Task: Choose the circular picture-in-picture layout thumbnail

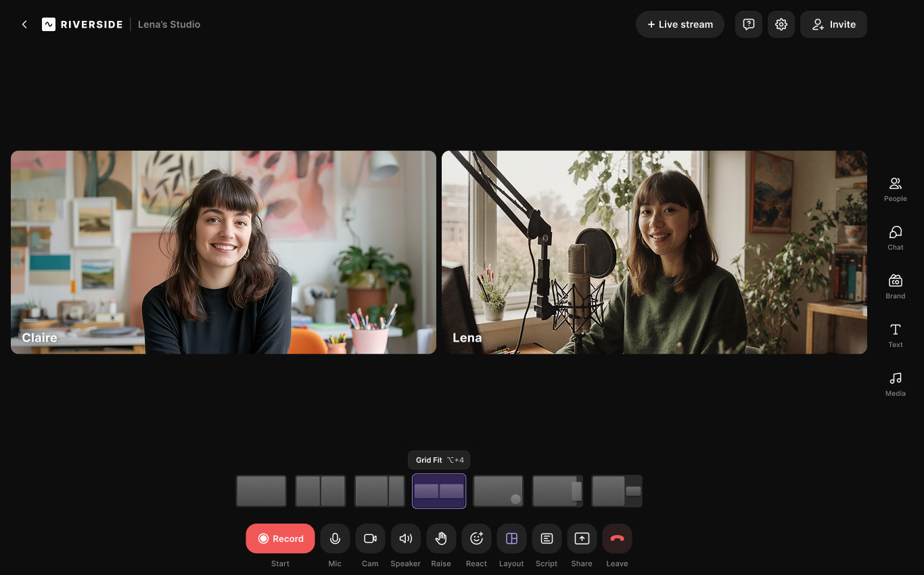Action: [499, 491]
